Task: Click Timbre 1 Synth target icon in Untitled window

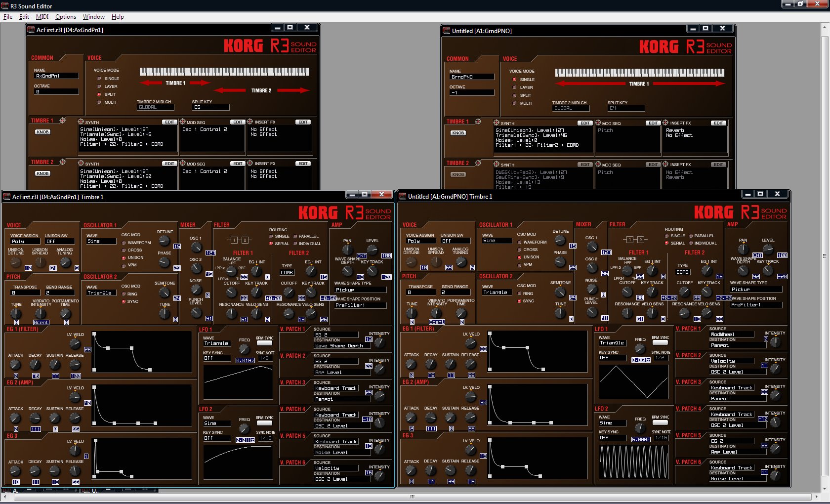Action: (497, 123)
